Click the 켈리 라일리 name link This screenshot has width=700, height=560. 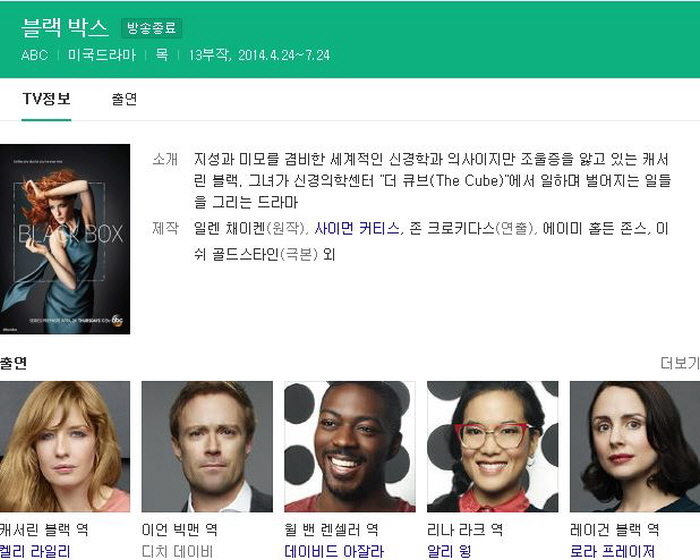coord(35,551)
